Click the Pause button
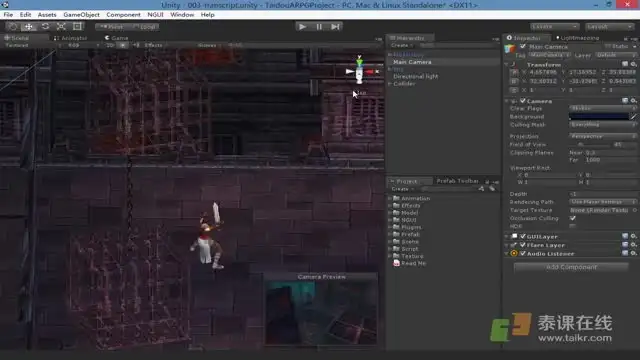The height and width of the screenshot is (360, 640). pos(319,27)
